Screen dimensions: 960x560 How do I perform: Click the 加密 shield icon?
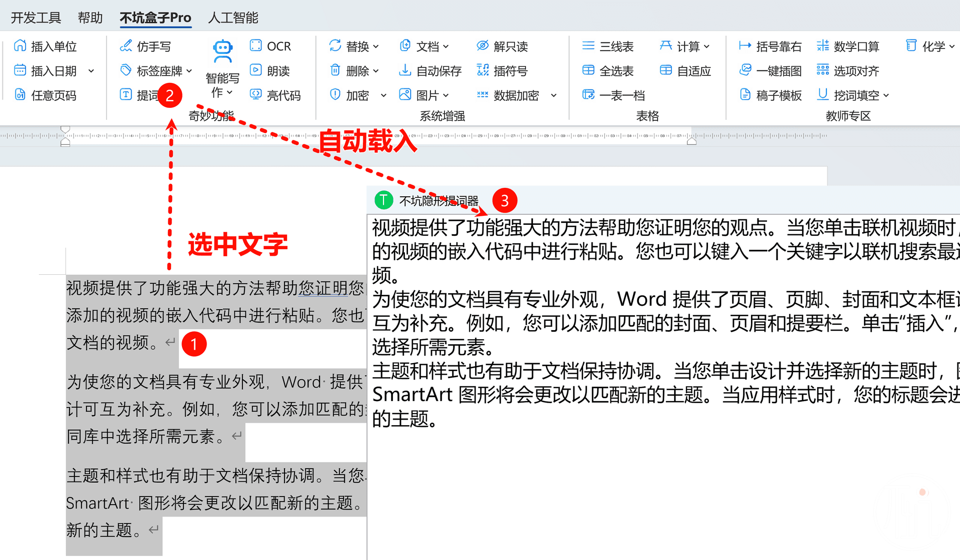click(335, 95)
